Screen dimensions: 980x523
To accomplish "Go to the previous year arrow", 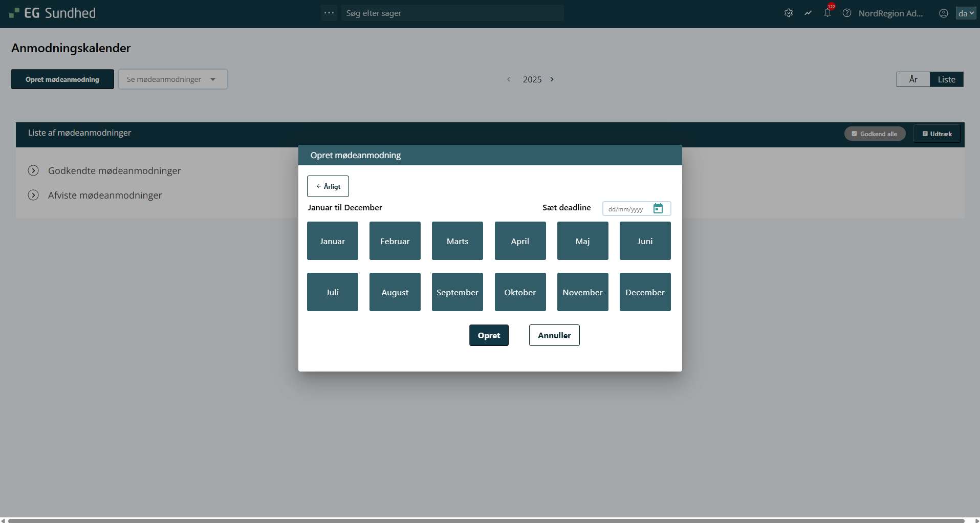I will [509, 79].
